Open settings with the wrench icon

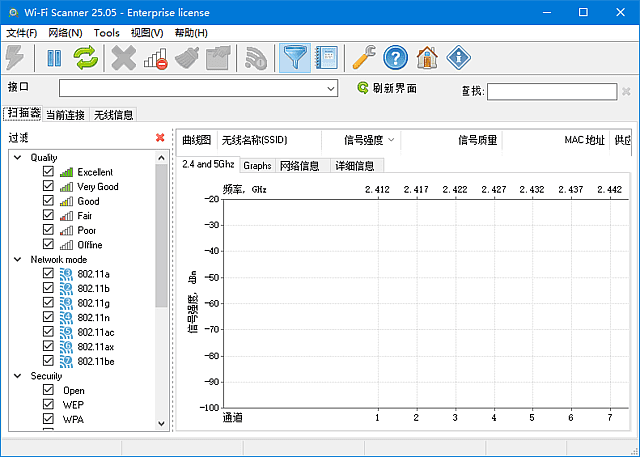(365, 58)
